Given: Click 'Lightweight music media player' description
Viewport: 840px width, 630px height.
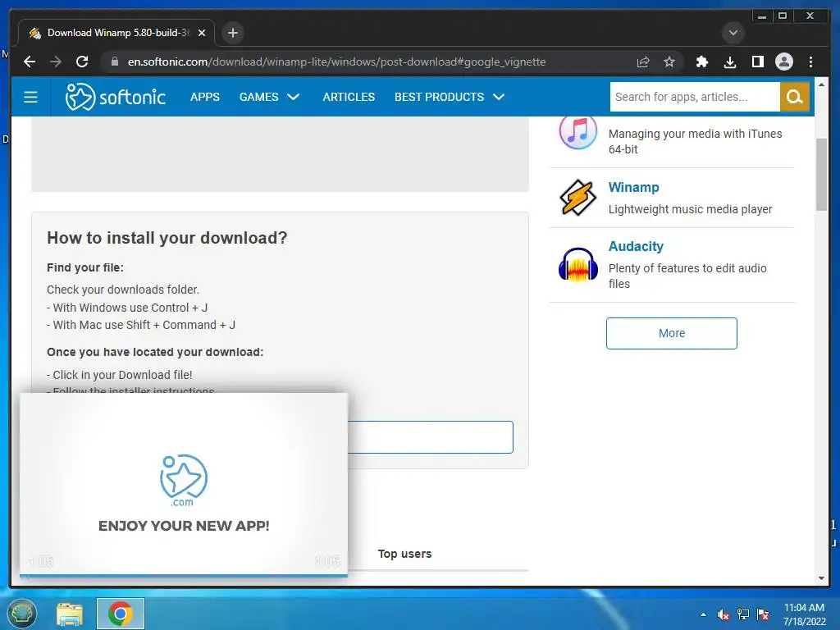Looking at the screenshot, I should pos(690,209).
